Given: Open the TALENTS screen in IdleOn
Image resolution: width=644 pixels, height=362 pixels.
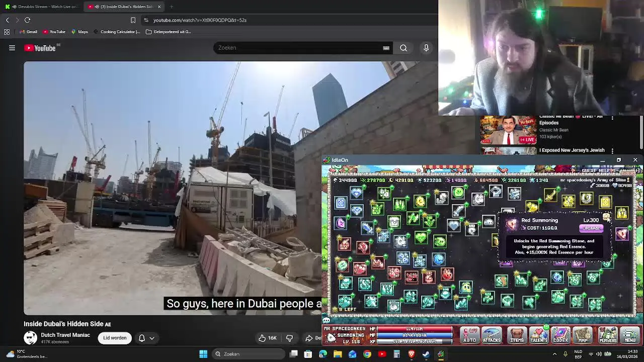Looking at the screenshot, I should [x=538, y=335].
